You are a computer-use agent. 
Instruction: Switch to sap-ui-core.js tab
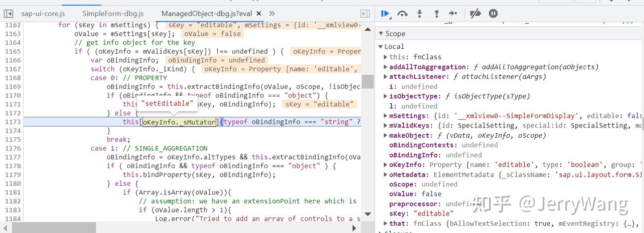tap(43, 14)
